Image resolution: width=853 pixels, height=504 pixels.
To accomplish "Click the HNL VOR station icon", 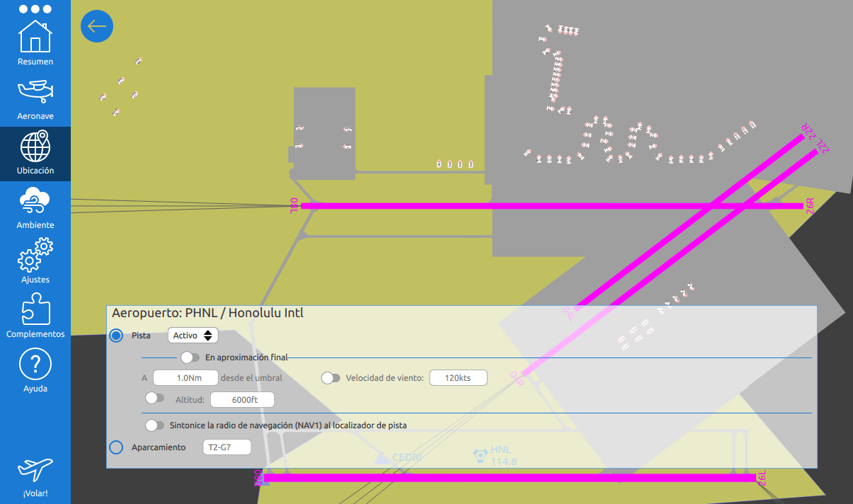I will click(x=479, y=455).
